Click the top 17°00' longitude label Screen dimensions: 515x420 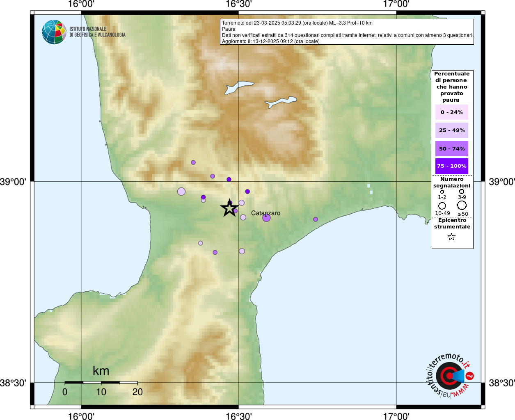pyautogui.click(x=396, y=4)
